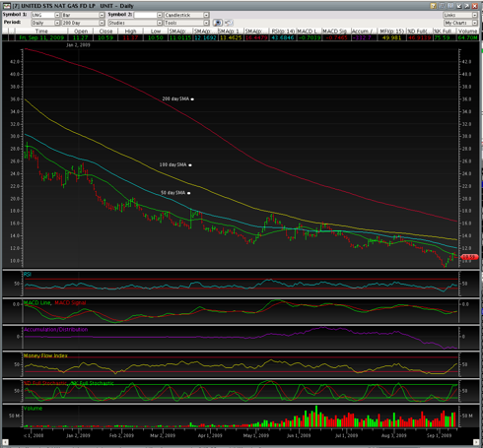Click the 50 day SMA chart label
Viewport: 483px width, 448px height.
pyautogui.click(x=172, y=193)
